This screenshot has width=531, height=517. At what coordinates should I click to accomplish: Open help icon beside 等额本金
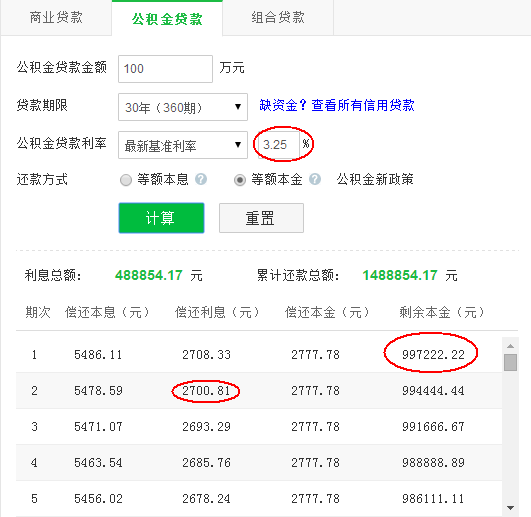[x=315, y=179]
